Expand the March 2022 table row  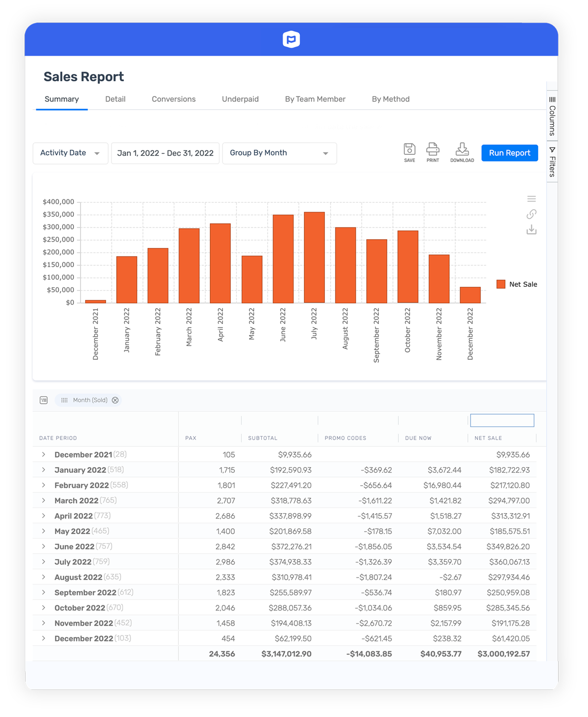point(43,500)
